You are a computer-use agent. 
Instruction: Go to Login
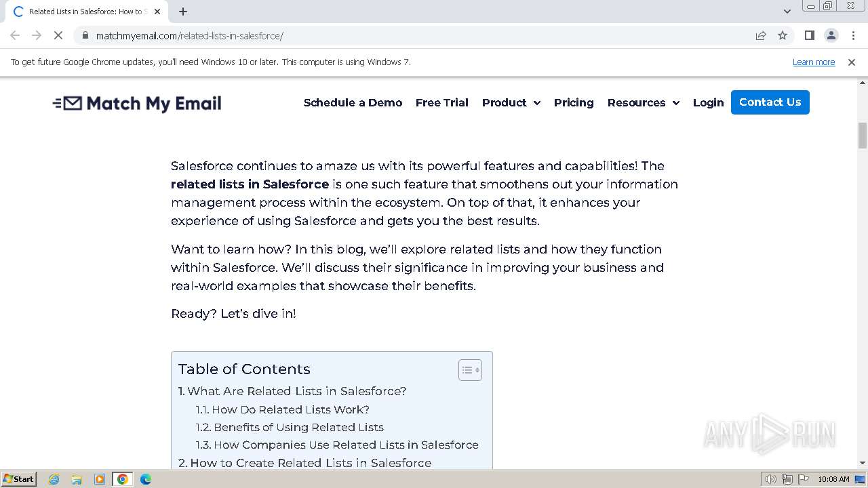[x=708, y=102]
